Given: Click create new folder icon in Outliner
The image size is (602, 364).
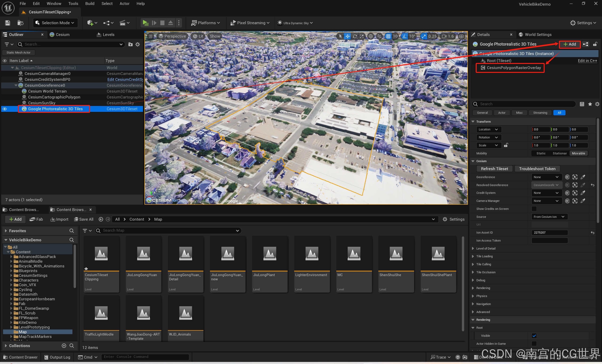Looking at the screenshot, I should pos(131,44).
